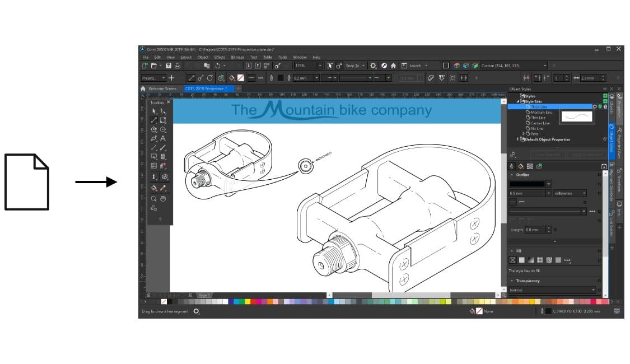Click the Options gear in toolbar

click(x=374, y=66)
